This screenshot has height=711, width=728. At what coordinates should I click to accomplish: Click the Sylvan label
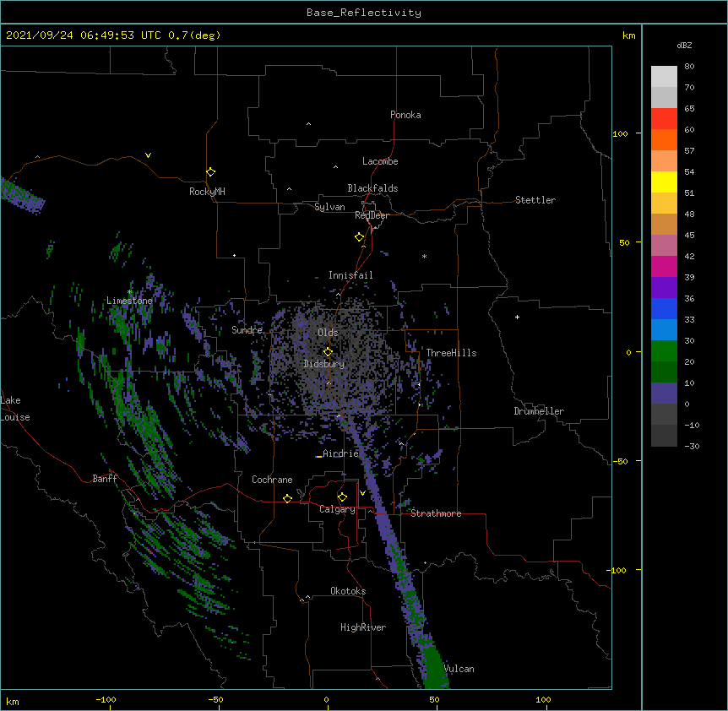click(329, 207)
